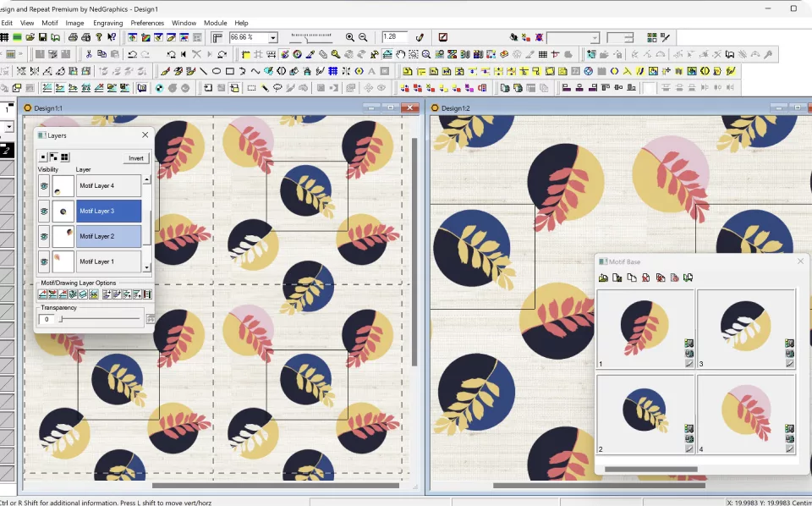Image resolution: width=812 pixels, height=506 pixels.
Task: Click the Save floppy disk icon
Action: click(42, 37)
